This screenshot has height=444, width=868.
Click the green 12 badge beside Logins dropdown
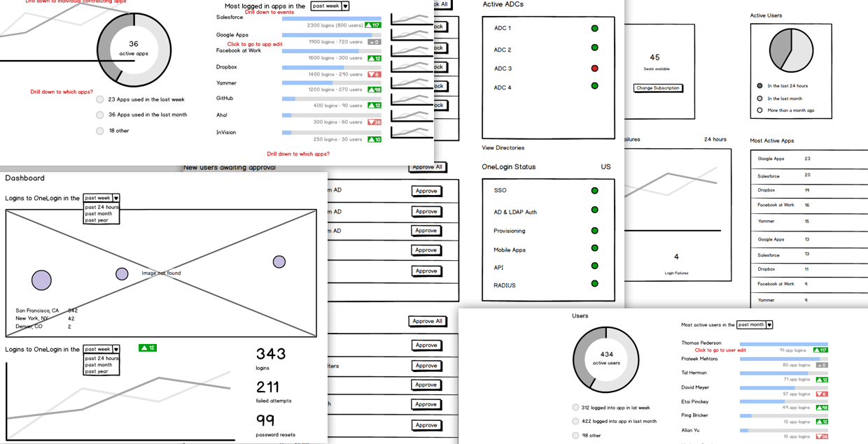tap(147, 348)
